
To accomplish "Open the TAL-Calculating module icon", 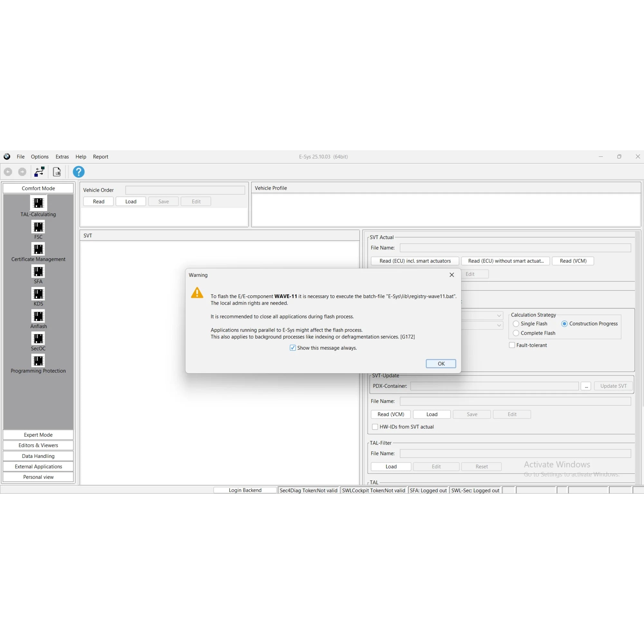I will (x=38, y=203).
